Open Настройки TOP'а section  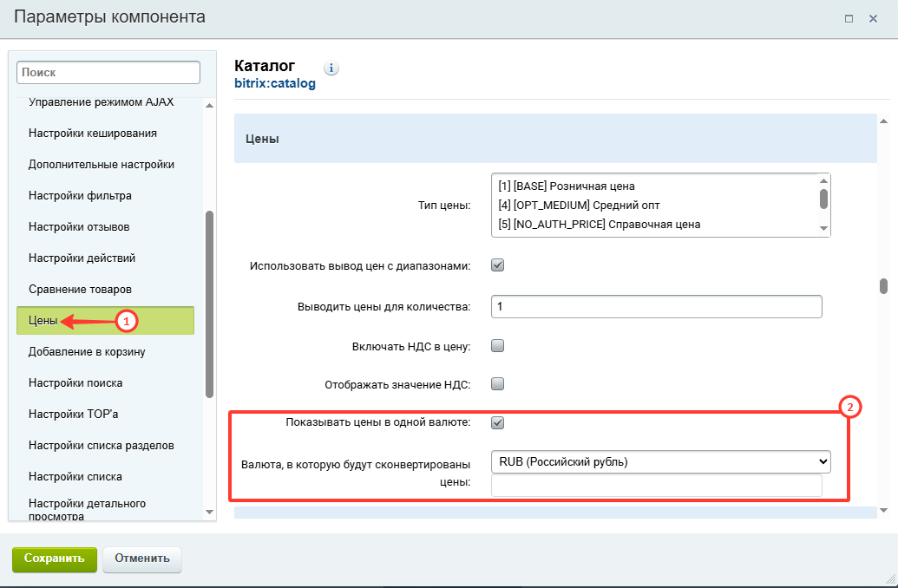pyautogui.click(x=73, y=414)
